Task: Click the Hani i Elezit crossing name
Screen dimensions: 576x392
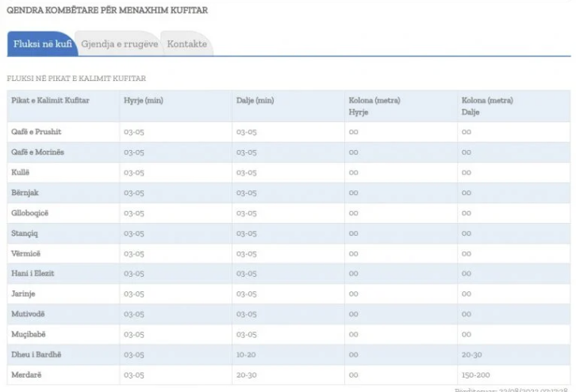Action: [33, 274]
